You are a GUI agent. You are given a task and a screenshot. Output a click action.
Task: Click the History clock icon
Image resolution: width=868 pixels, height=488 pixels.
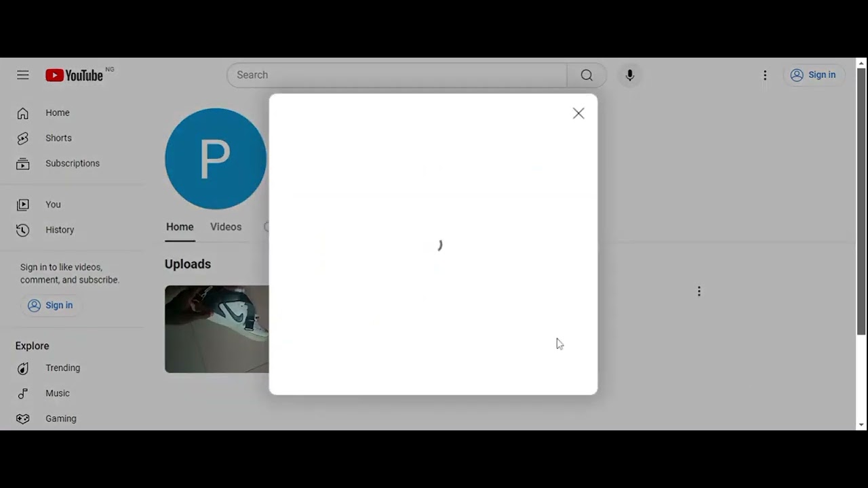coord(23,230)
